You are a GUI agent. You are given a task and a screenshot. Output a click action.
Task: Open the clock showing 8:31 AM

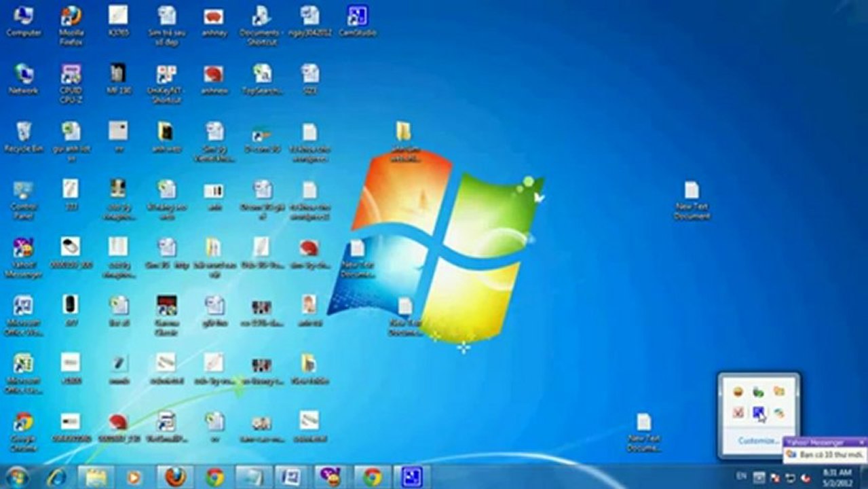[x=837, y=477]
